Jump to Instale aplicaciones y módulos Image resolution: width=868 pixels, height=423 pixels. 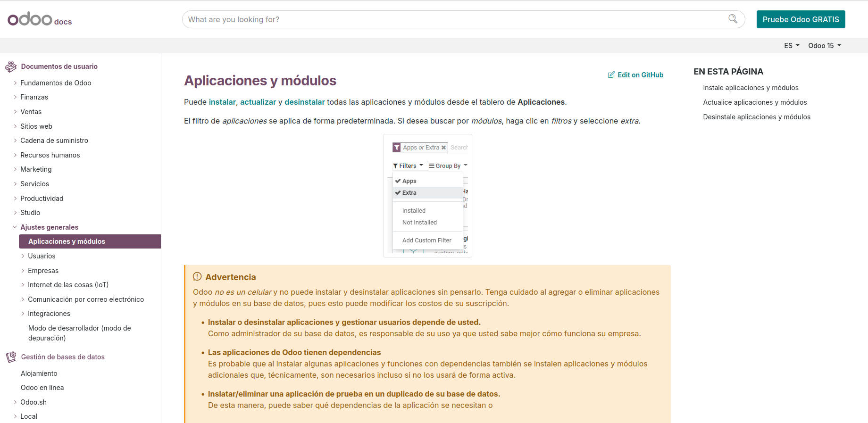(751, 88)
